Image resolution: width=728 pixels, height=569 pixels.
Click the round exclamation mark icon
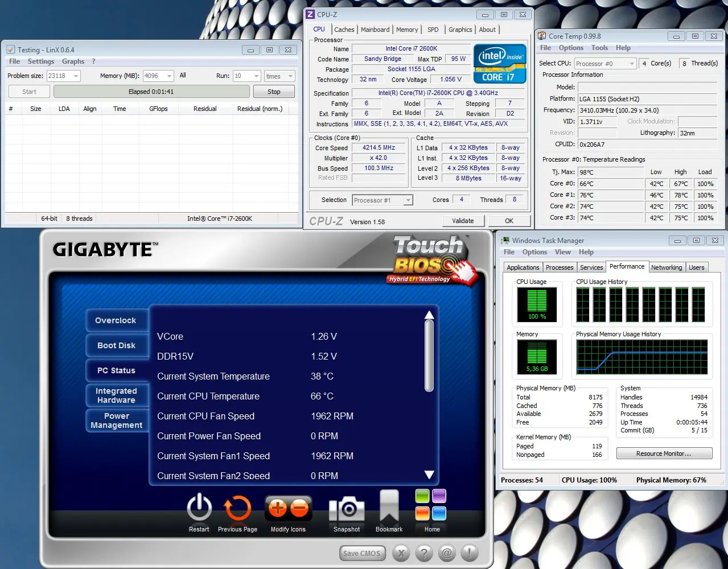(470, 553)
